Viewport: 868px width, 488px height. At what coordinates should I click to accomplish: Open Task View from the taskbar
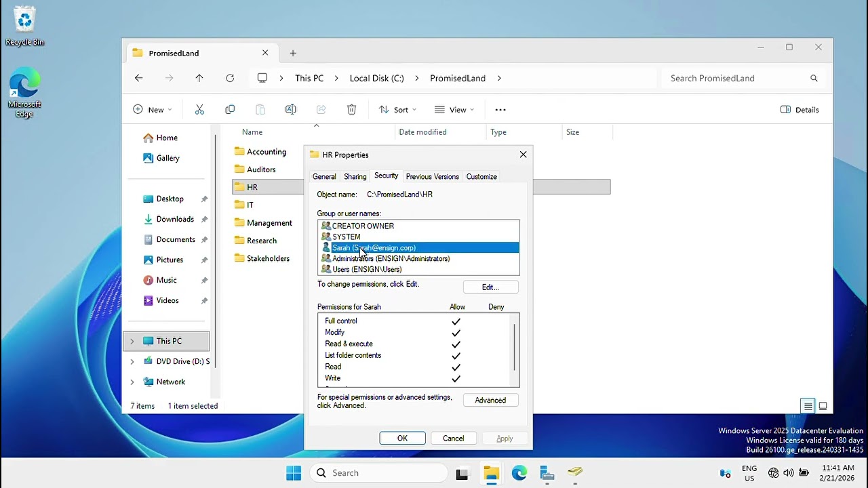(462, 474)
